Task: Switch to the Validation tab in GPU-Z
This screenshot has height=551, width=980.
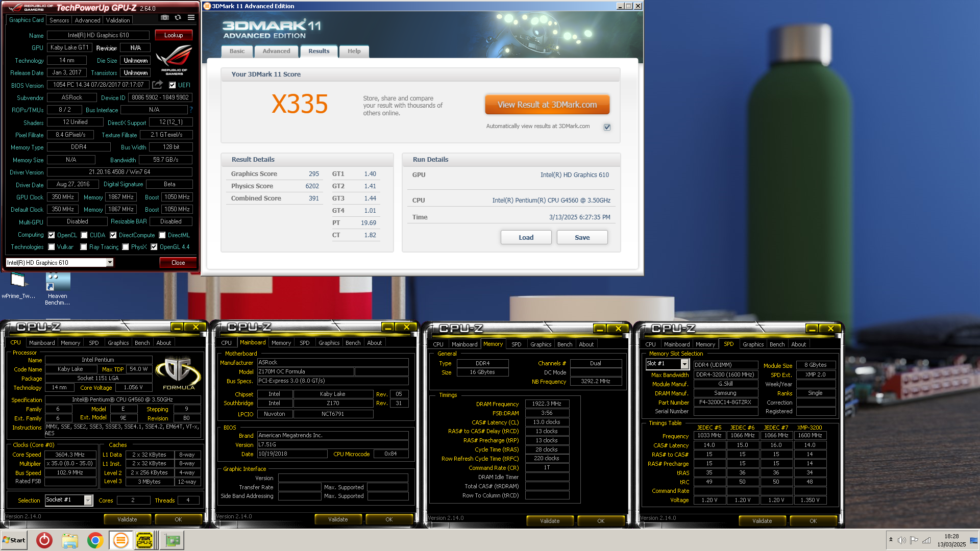Action: tap(118, 20)
